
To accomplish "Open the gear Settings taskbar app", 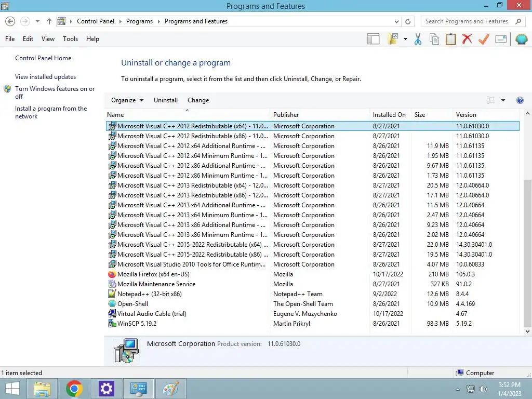I will 106,389.
